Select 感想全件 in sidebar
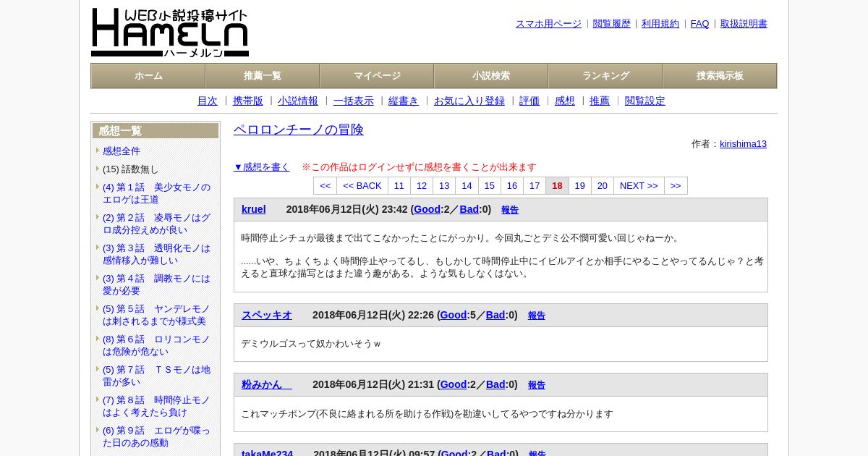868x456 pixels. coord(122,151)
